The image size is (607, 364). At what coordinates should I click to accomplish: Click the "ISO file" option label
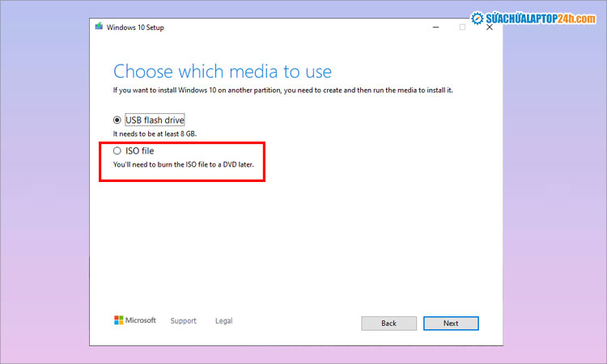[139, 150]
